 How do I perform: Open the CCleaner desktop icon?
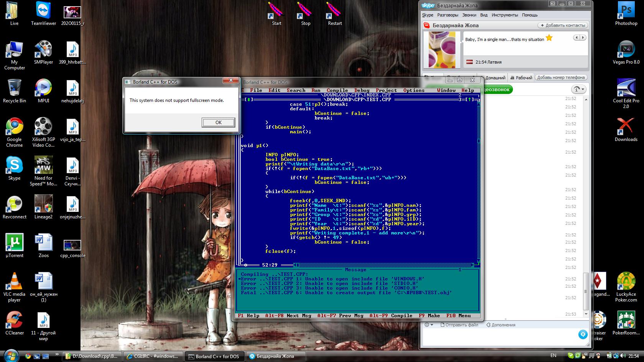[x=15, y=323]
